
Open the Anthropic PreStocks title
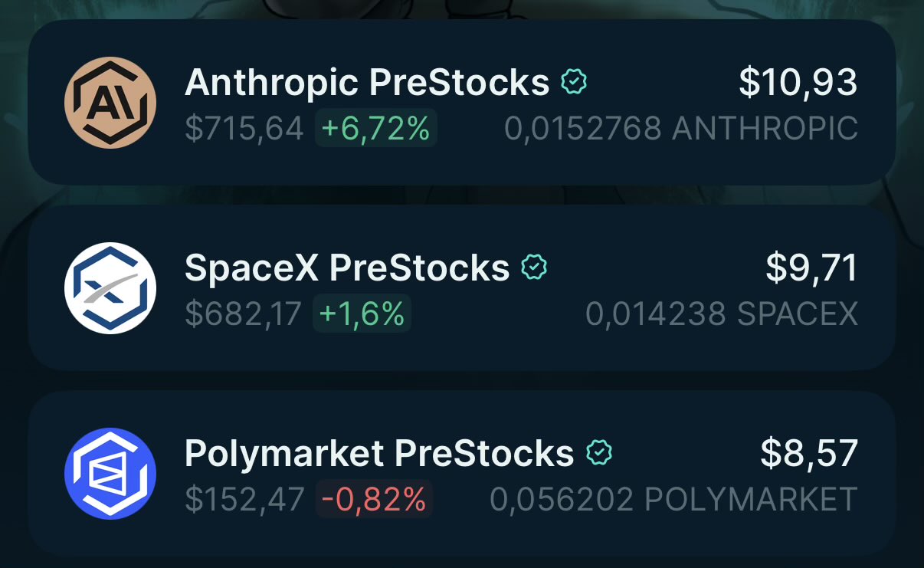[367, 82]
